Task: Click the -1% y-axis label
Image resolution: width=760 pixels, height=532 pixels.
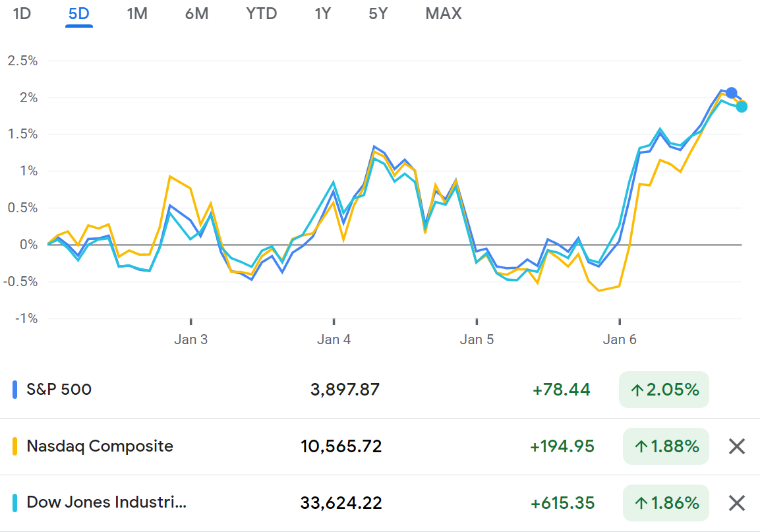Action: pos(26,318)
